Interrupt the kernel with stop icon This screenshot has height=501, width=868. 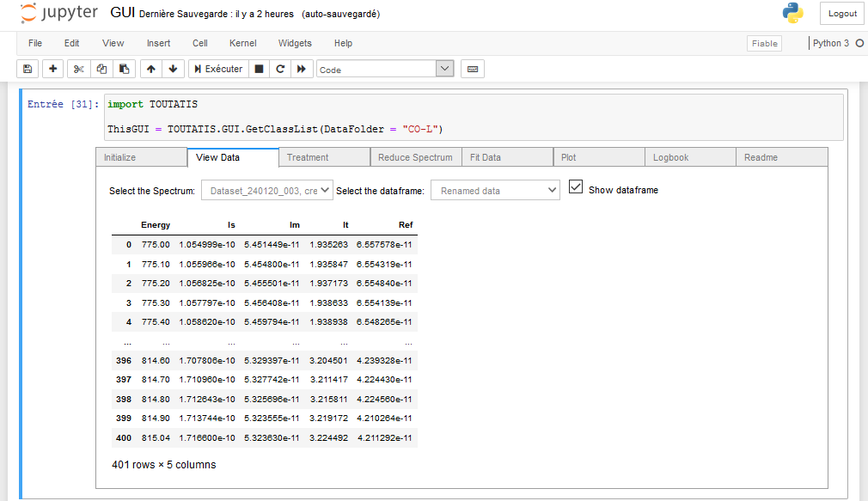click(259, 70)
